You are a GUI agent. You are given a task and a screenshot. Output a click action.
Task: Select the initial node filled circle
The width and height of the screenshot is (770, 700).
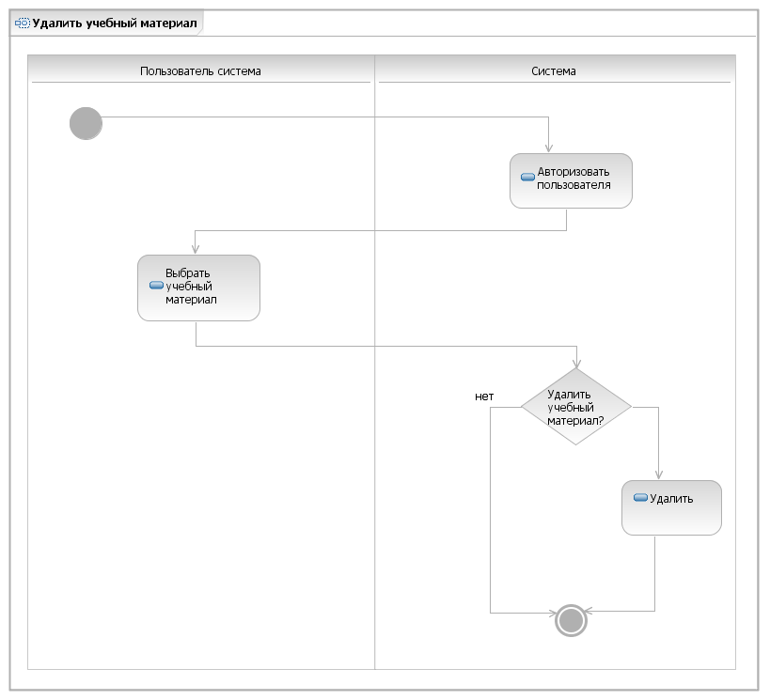click(86, 123)
